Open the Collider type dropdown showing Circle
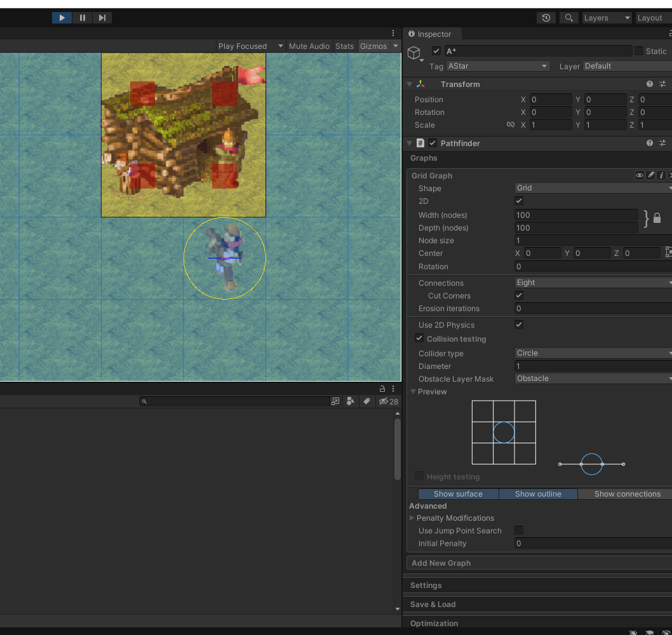This screenshot has height=635, width=672. coord(593,353)
